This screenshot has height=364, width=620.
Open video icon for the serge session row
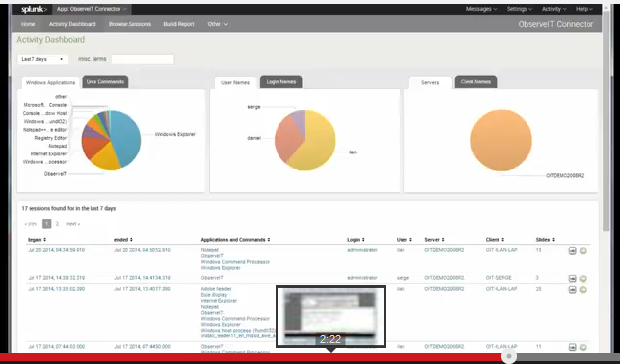pyautogui.click(x=572, y=279)
